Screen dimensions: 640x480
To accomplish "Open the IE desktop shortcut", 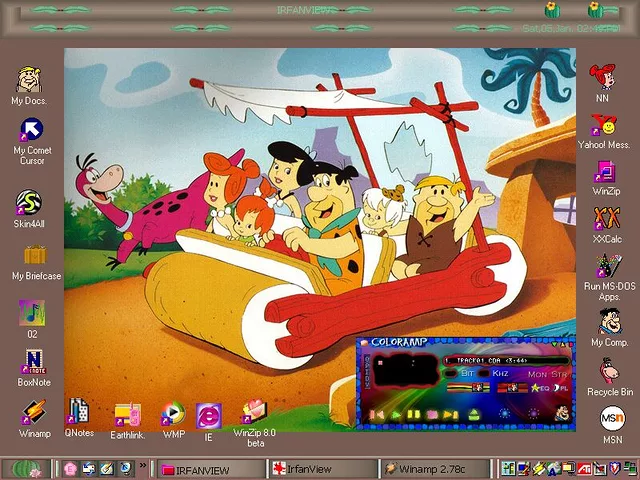I will [x=209, y=422].
